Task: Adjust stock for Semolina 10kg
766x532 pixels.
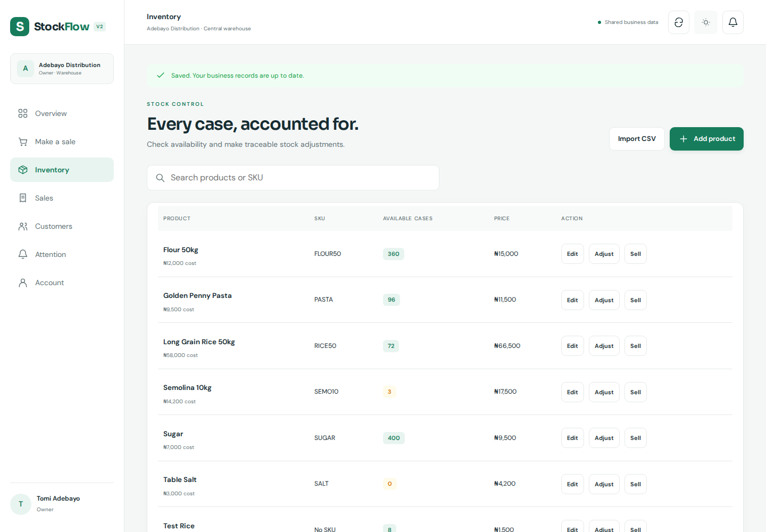Action: pos(604,392)
